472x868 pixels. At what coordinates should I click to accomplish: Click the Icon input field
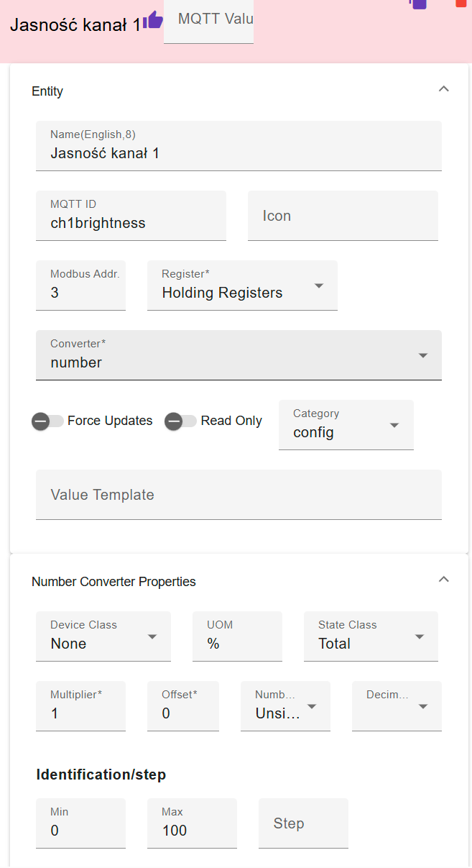point(343,216)
